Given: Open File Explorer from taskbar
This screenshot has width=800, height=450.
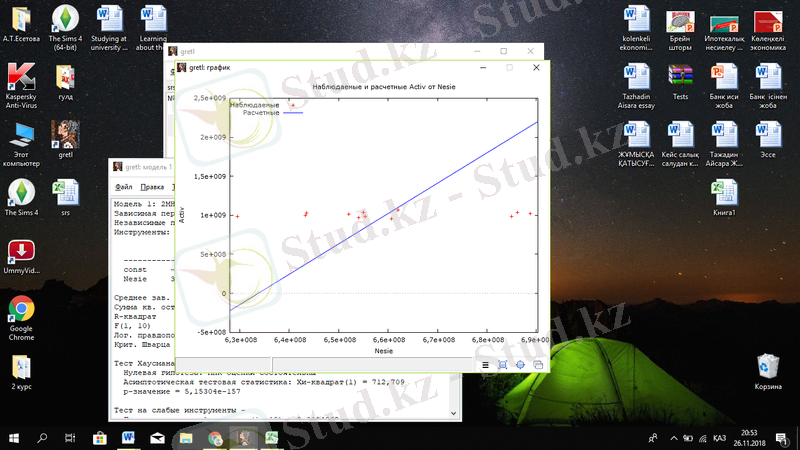Looking at the screenshot, I should [186, 438].
